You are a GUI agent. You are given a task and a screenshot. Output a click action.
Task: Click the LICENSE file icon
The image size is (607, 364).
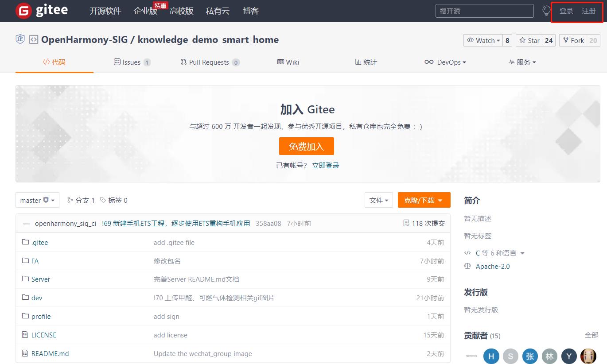click(25, 335)
